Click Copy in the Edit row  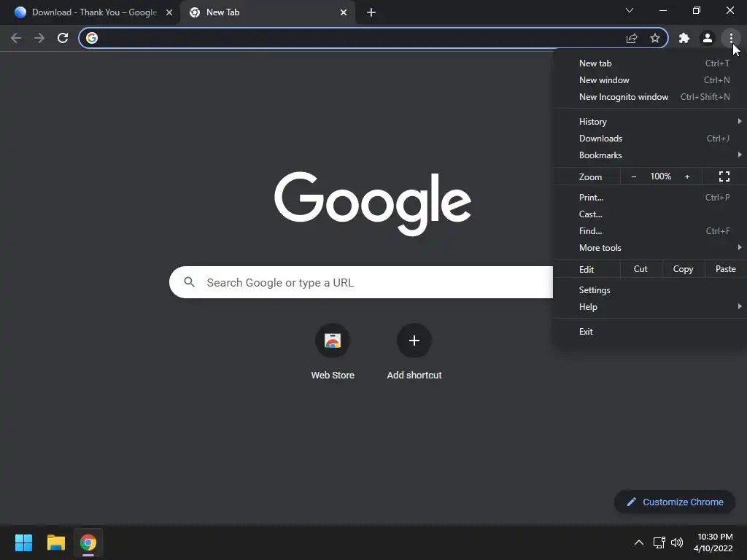(683, 269)
